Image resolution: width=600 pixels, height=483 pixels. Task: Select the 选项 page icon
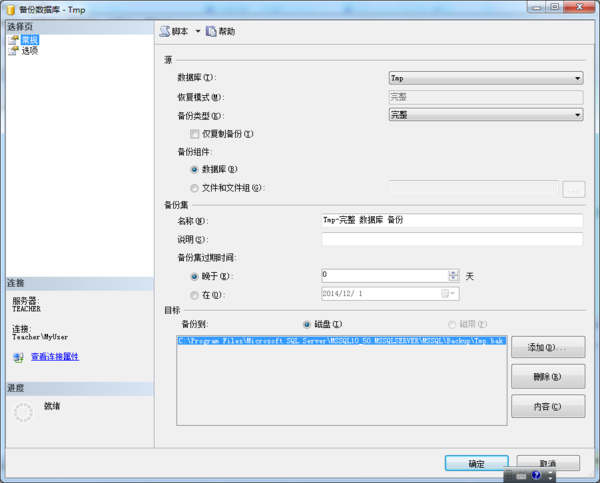(x=13, y=50)
